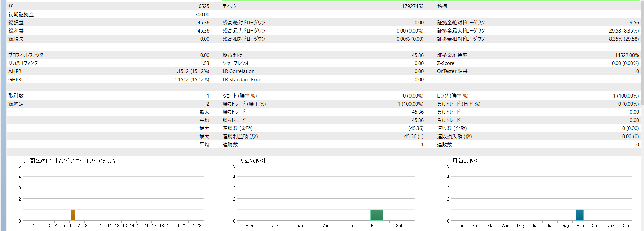The image size is (644, 231).
Task: Select the 時間毎の取引 chart title
Action: [x=69, y=161]
